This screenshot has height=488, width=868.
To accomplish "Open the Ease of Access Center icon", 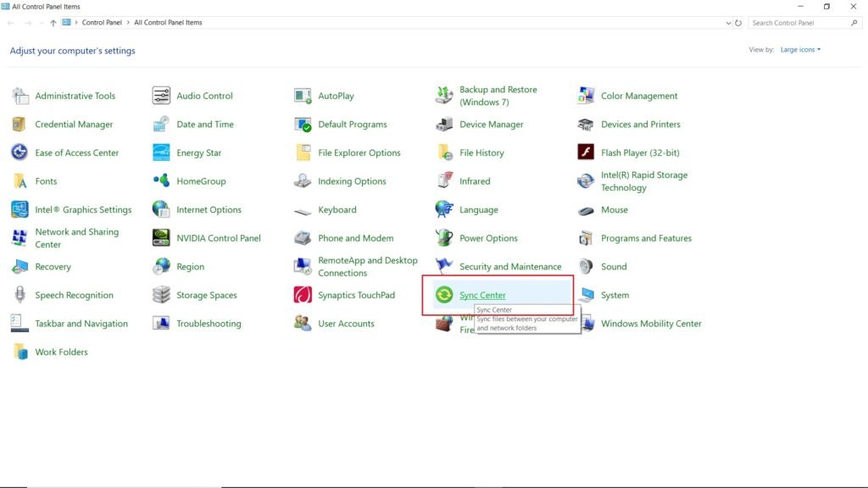I will 19,152.
